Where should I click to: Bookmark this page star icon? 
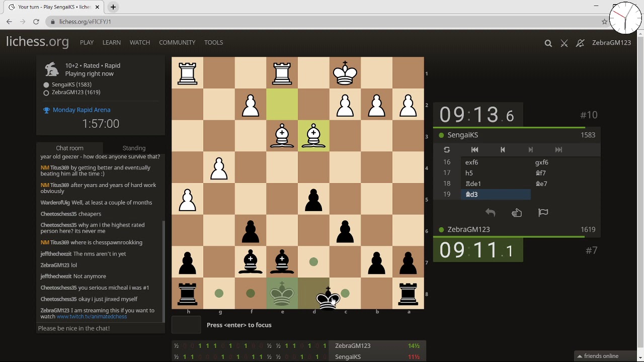[x=604, y=22]
